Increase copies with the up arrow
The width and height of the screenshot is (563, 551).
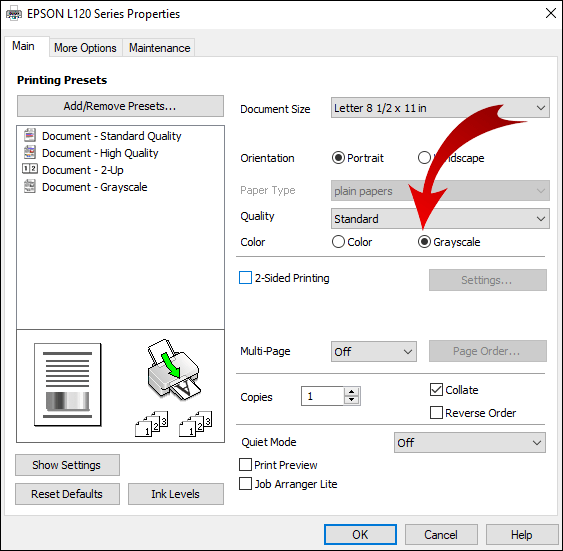pyautogui.click(x=352, y=392)
